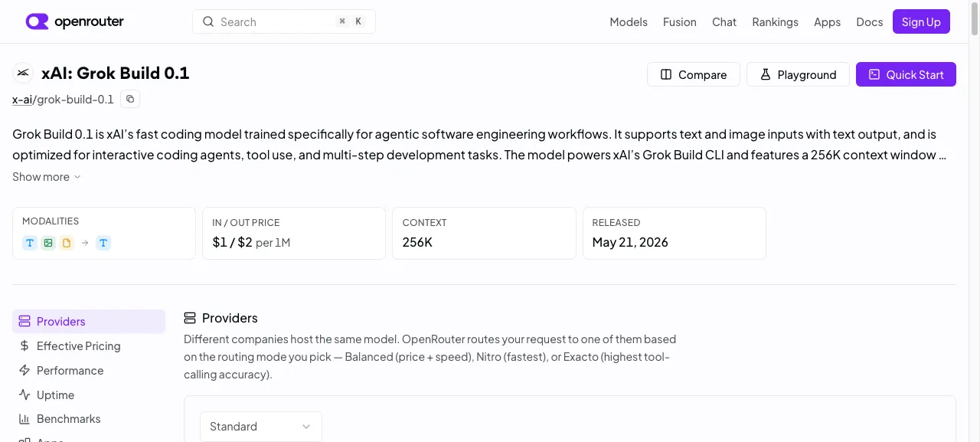
Task: Open the Rankings nav link
Action: coord(775,21)
